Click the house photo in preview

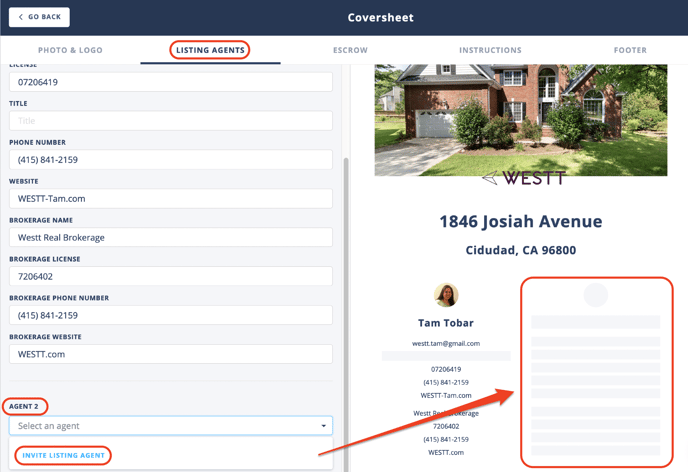coord(521,120)
